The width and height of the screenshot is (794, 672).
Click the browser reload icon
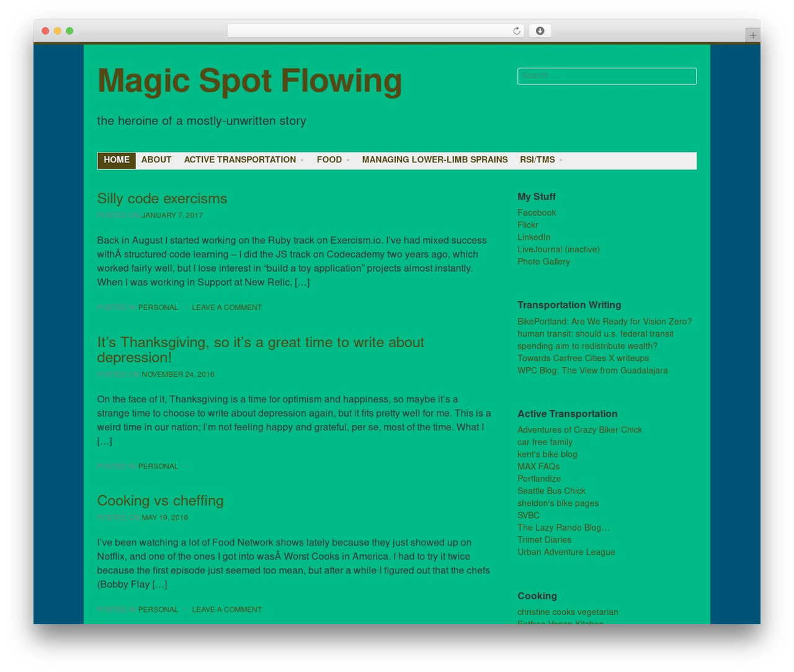click(516, 31)
